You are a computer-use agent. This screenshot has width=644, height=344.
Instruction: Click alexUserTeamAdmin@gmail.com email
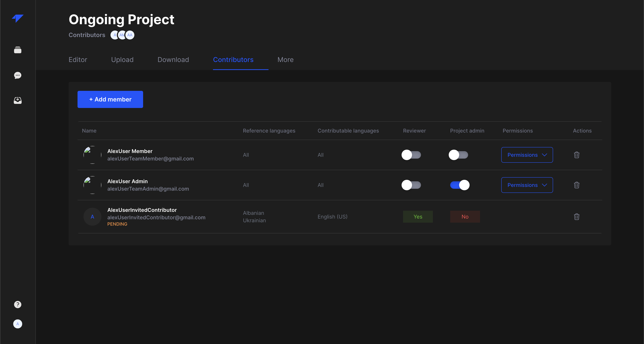click(148, 189)
